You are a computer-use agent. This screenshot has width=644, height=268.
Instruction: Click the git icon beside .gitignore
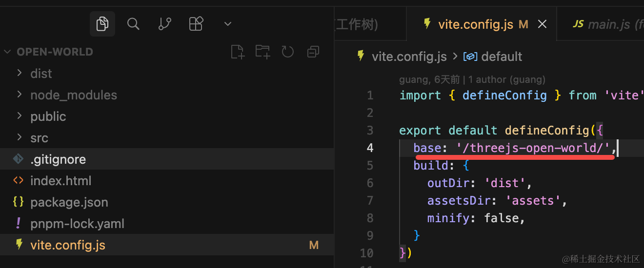point(19,159)
